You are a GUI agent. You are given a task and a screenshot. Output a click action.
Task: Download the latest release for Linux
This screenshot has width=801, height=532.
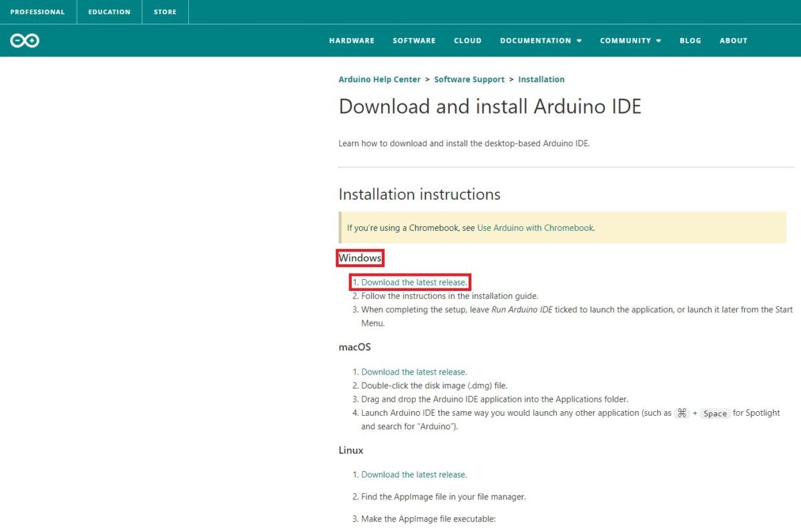(x=413, y=475)
